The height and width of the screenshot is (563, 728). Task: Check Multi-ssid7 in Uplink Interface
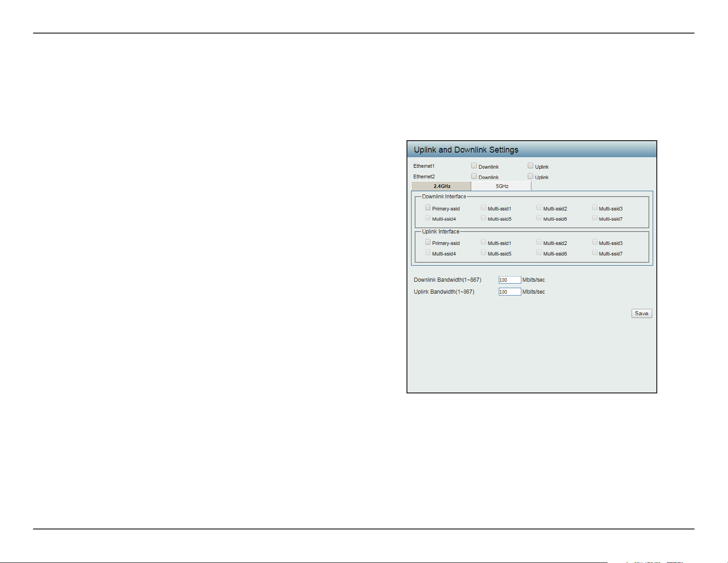[594, 252]
